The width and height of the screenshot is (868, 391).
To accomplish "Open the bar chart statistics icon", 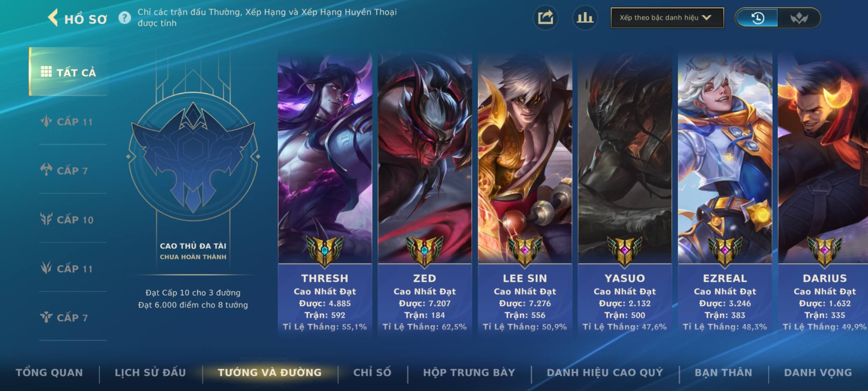I will click(585, 18).
